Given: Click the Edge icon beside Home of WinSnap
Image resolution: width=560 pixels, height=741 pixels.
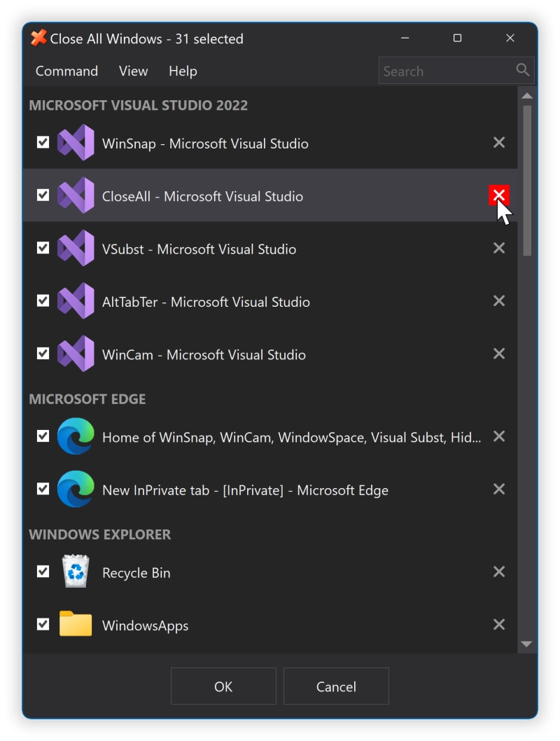Looking at the screenshot, I should coord(76,436).
